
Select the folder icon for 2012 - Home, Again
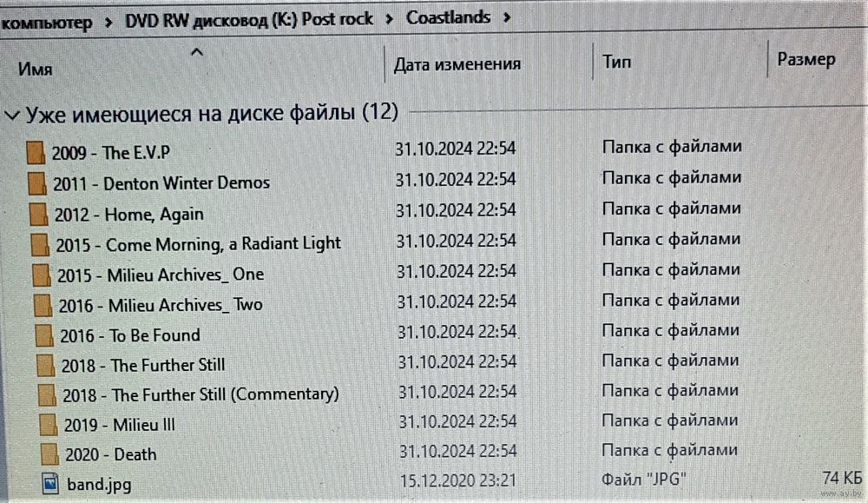pyautogui.click(x=39, y=214)
